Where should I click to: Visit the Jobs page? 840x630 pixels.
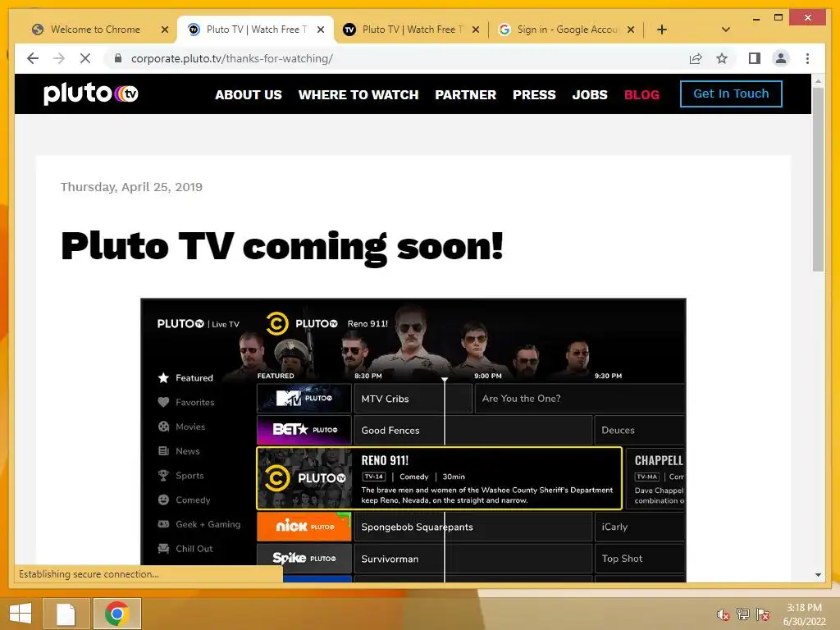(590, 95)
